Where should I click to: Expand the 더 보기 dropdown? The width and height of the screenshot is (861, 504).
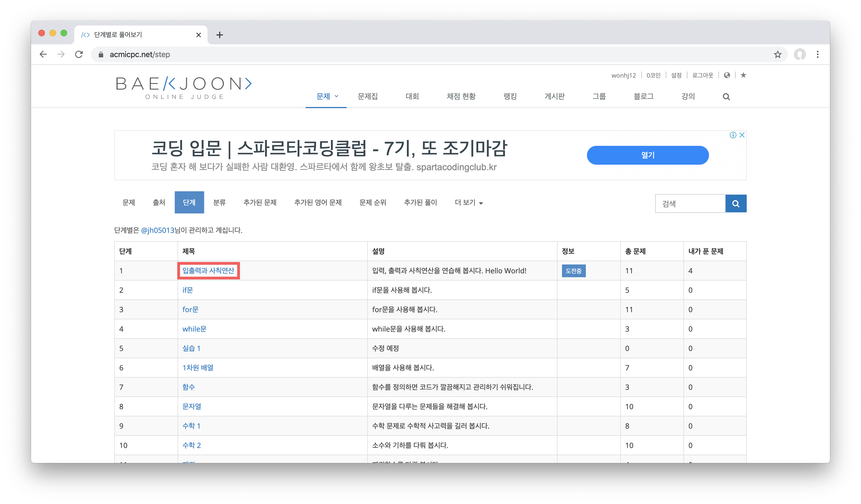[x=469, y=203]
